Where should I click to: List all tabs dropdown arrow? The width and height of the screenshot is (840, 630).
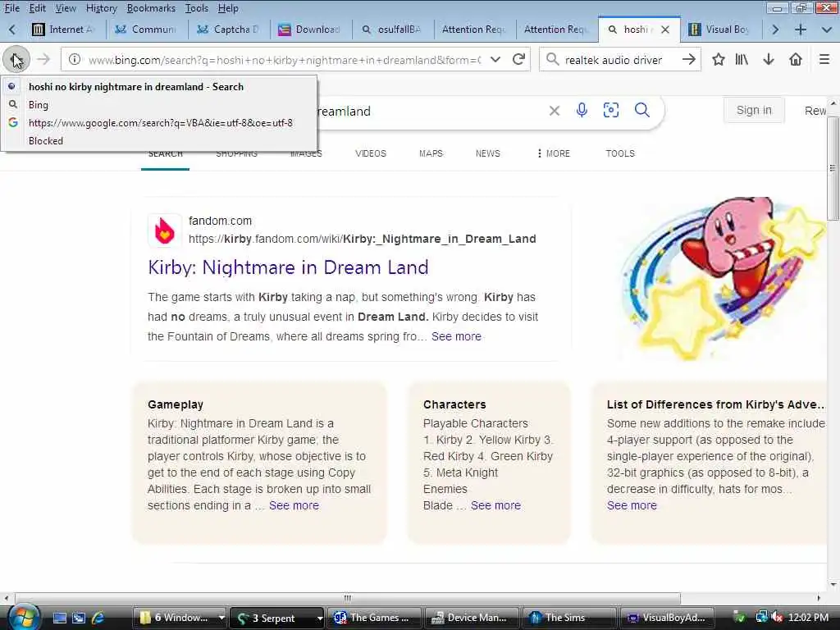(827, 30)
